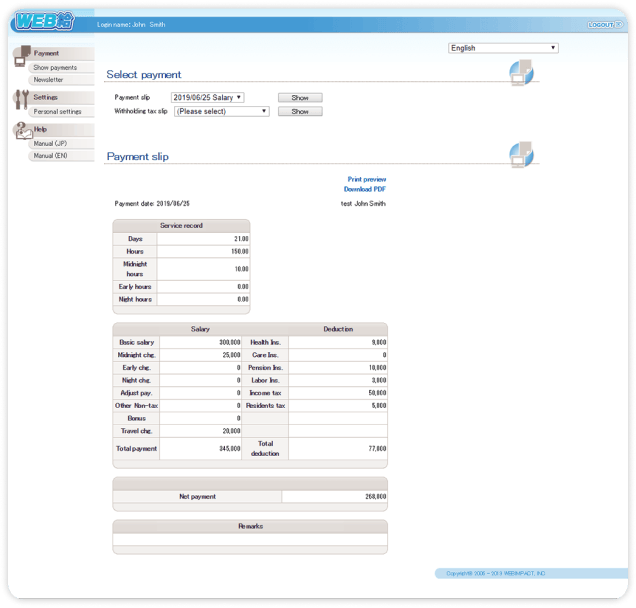Screen dimensions: 636x608
Task: Open the Manual (EN) help entry
Action: point(50,156)
